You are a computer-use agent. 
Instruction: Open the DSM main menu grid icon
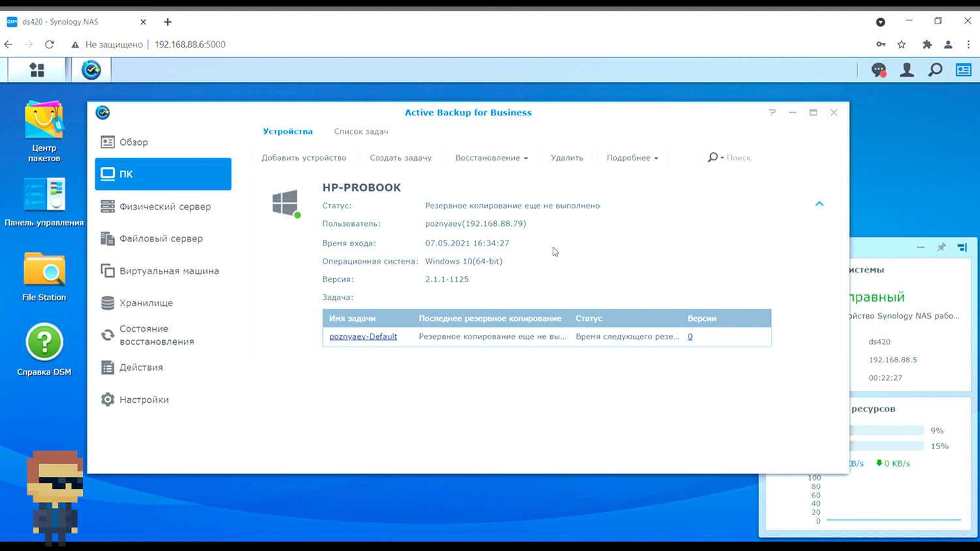[x=37, y=70]
